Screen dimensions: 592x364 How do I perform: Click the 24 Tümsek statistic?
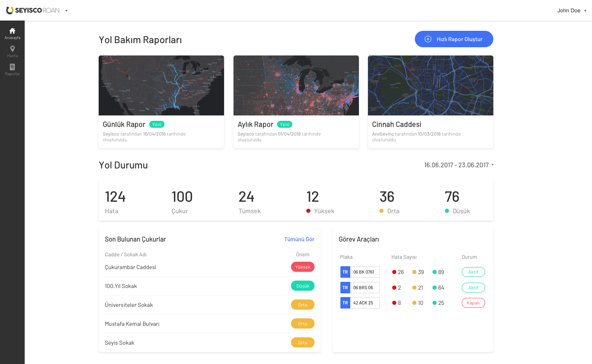coord(250,202)
